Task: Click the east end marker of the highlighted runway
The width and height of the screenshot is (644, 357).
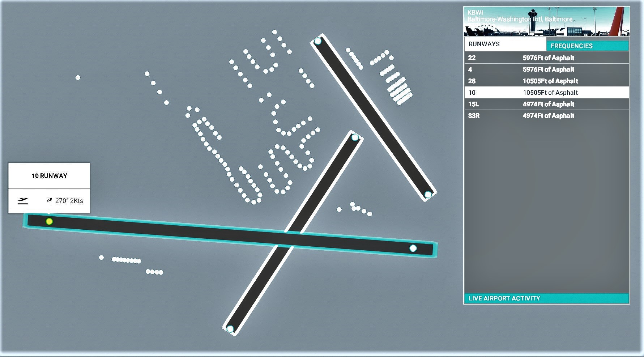Action: 413,248
